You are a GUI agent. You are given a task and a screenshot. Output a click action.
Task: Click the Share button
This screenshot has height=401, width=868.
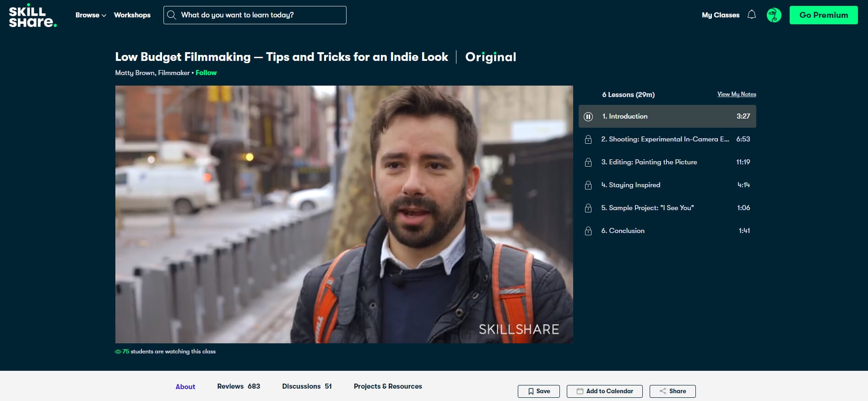[673, 391]
